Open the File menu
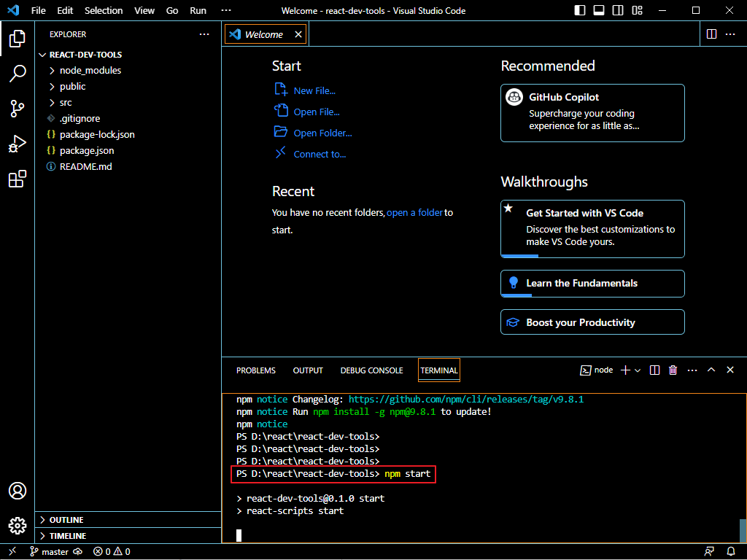 point(38,10)
